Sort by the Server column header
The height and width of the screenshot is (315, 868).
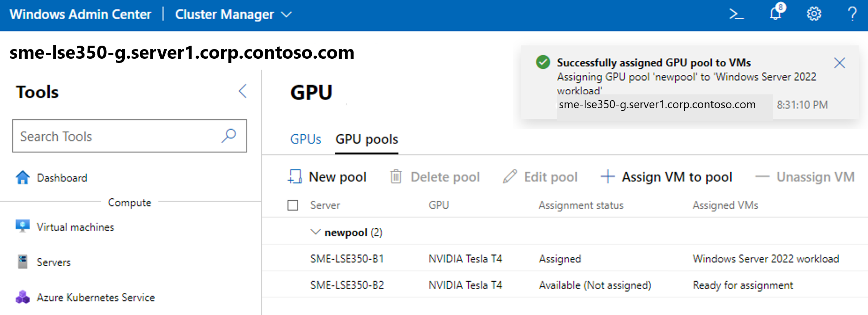pos(325,205)
